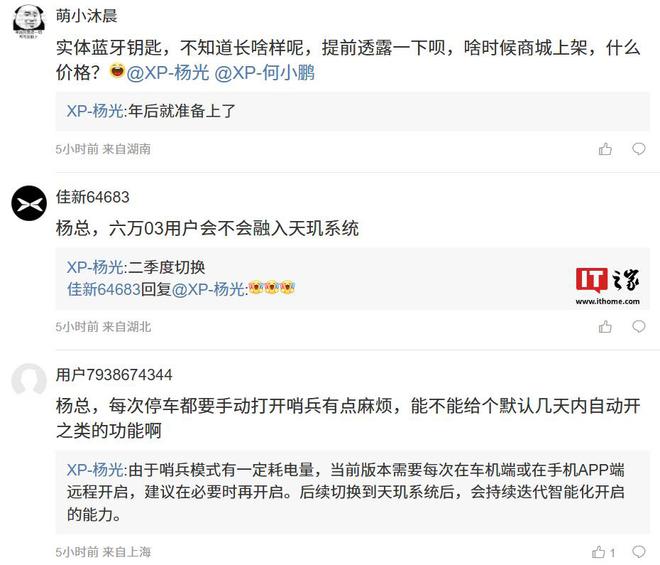660x565 pixels.
Task: Open the gray default avatar of 用户7938674344
Action: pos(29,380)
